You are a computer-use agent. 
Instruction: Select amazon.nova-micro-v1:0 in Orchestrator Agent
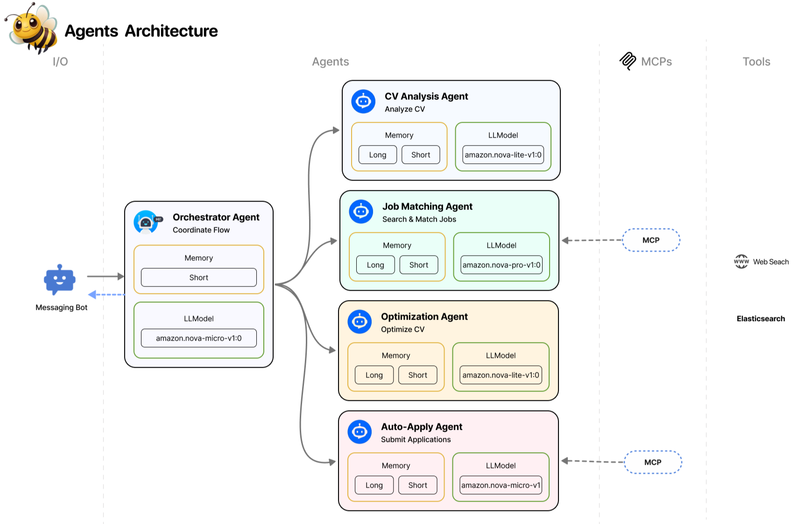[199, 338]
